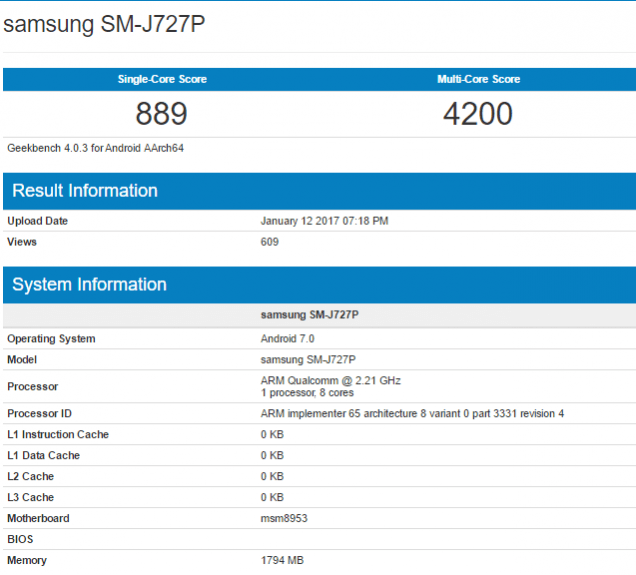The height and width of the screenshot is (575, 636).
Task: Click the Memory value 1794 MB
Action: tap(284, 560)
